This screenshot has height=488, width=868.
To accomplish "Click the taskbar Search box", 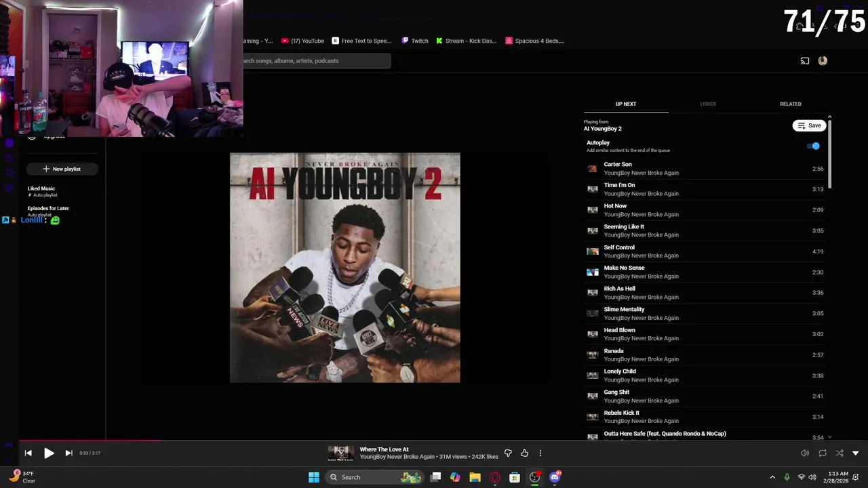I will (375, 477).
